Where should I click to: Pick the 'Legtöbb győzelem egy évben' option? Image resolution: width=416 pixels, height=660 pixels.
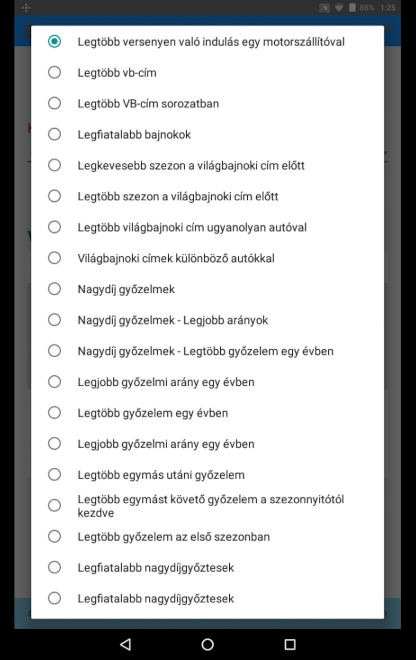click(x=208, y=413)
